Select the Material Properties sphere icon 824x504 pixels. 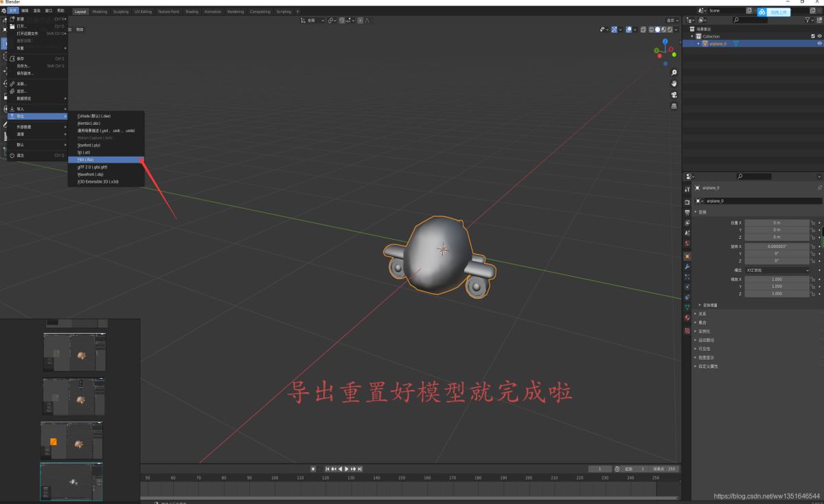coord(688,317)
